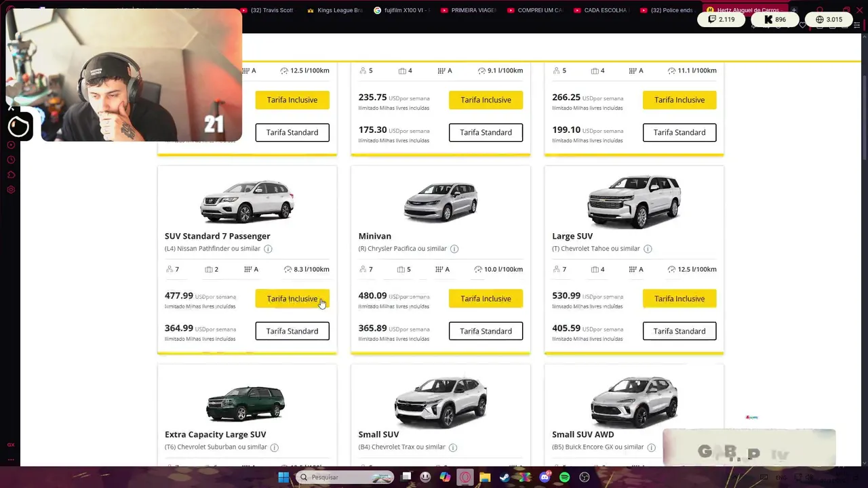Select Tarifa Inclusive priced 235.75 USD
The height and width of the screenshot is (488, 868).
coord(486,100)
